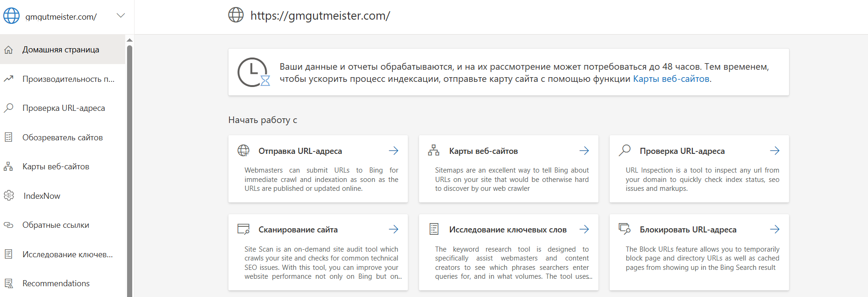
Task: Click the Home page house icon in sidebar
Action: (x=8, y=50)
